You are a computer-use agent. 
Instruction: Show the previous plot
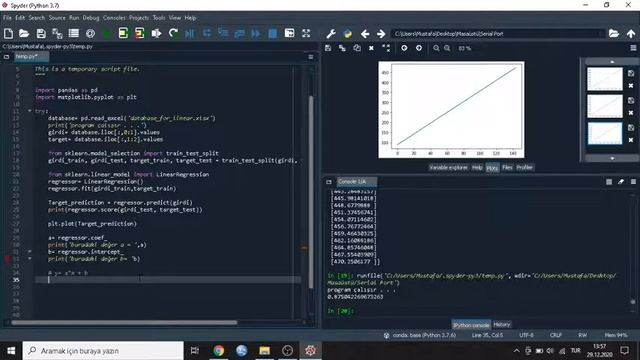click(x=404, y=48)
